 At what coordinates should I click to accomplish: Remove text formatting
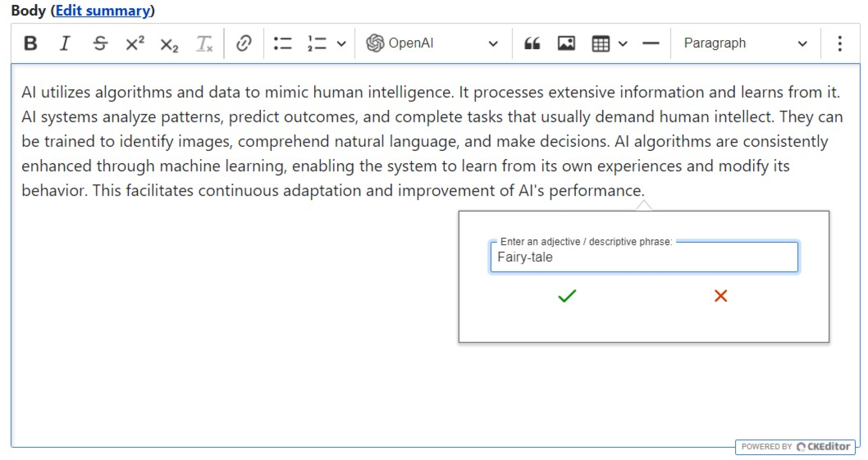tap(204, 43)
